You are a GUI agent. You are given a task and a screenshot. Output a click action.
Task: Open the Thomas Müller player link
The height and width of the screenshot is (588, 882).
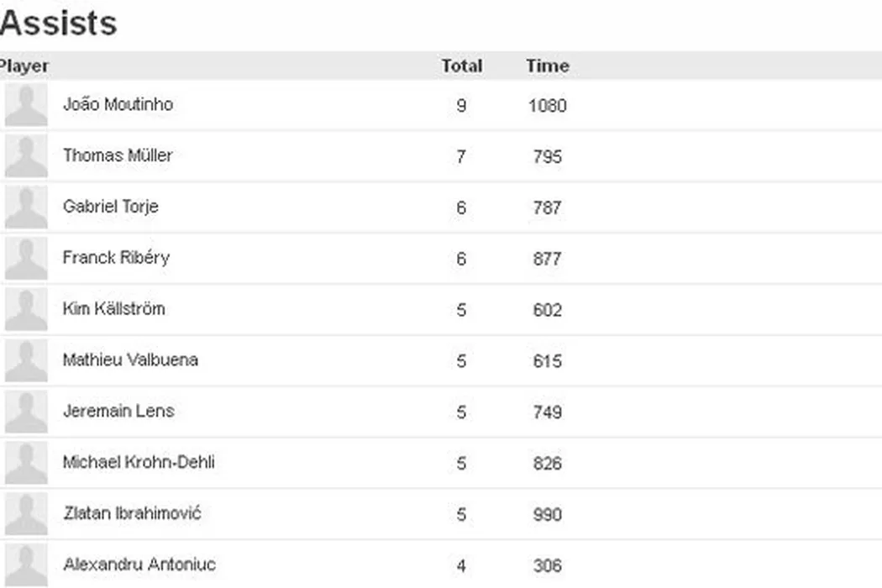pos(118,155)
